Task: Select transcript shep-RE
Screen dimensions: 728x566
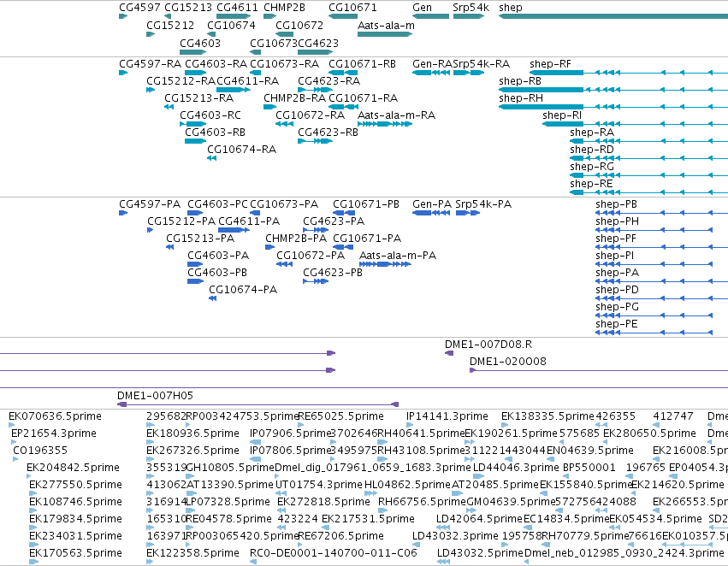Action: pyautogui.click(x=591, y=184)
